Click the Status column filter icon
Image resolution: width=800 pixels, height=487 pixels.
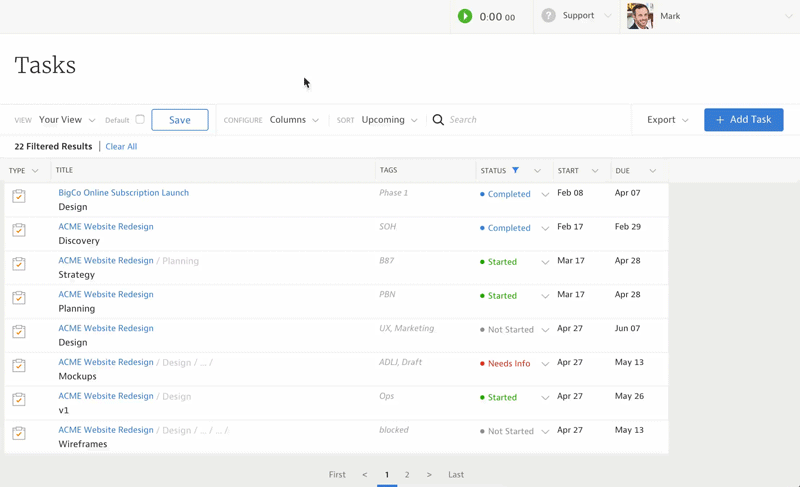[x=516, y=171]
